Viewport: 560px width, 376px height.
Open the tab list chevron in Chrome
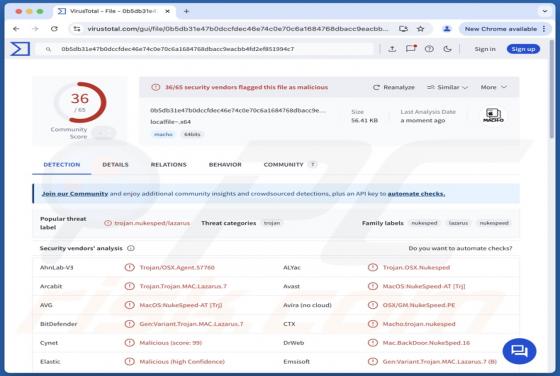click(545, 11)
